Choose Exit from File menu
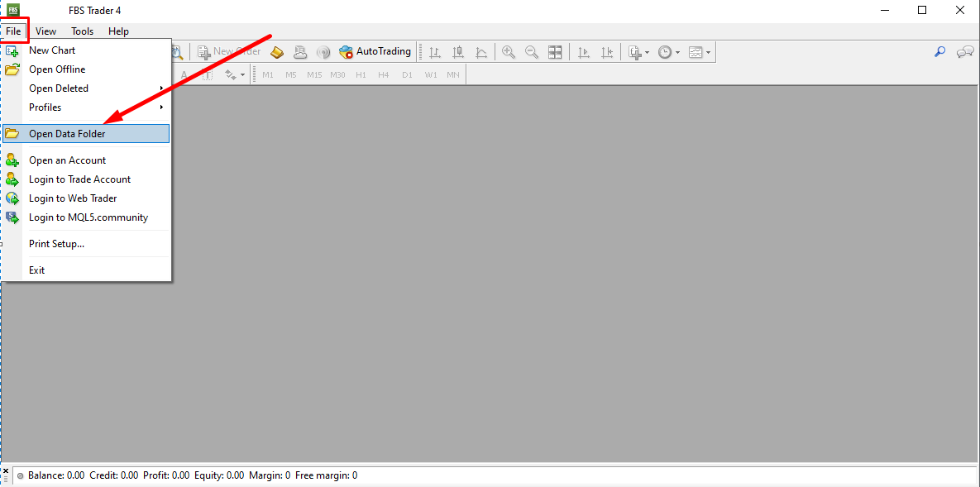Viewport: 980px width, 487px height. [86, 270]
